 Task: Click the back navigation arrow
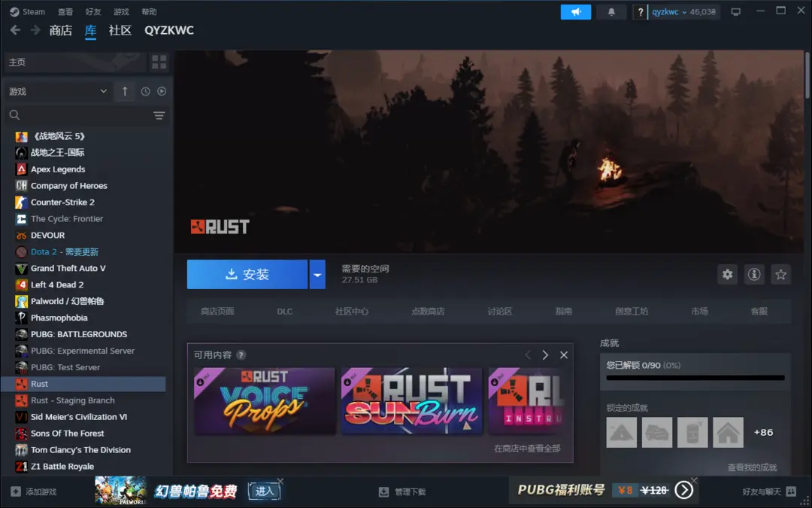point(15,30)
